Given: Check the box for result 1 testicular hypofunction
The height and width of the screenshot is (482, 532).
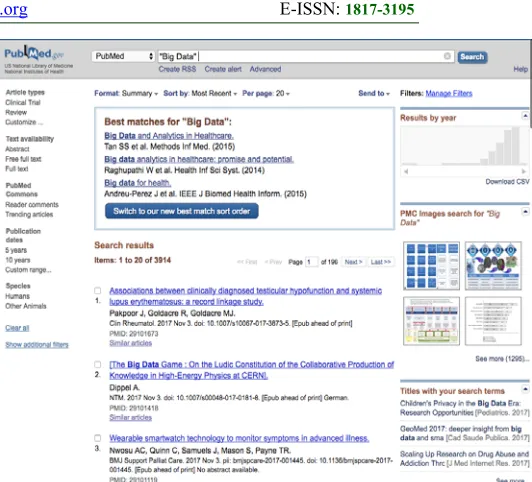Looking at the screenshot, I should [98, 291].
